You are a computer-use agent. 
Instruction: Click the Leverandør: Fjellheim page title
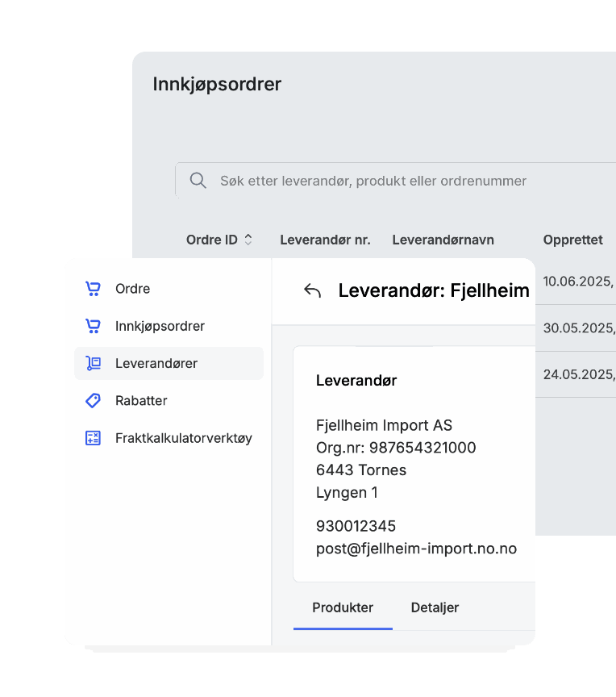click(434, 290)
